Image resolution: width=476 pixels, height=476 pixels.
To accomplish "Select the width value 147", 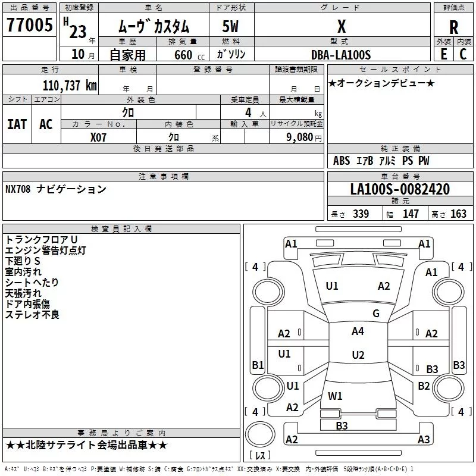I will click(411, 214).
